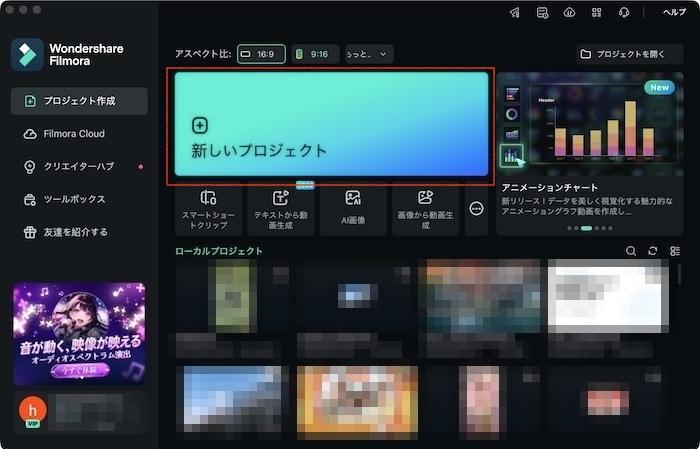Click the ローカルプロジェクト heading
The height and width of the screenshot is (449, 700).
pos(219,251)
